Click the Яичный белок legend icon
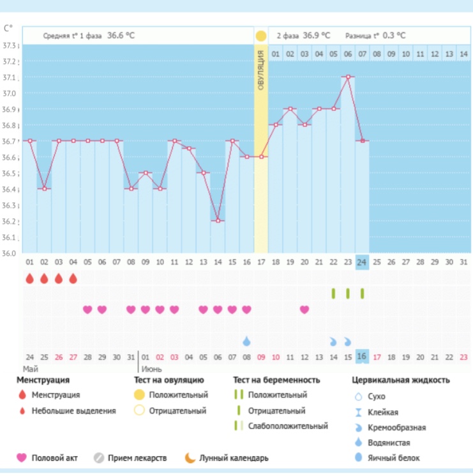The width and height of the screenshot is (473, 476). tap(357, 457)
